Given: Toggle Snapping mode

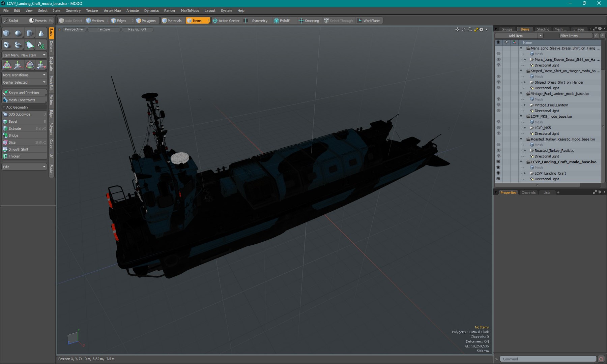Looking at the screenshot, I should click(309, 21).
